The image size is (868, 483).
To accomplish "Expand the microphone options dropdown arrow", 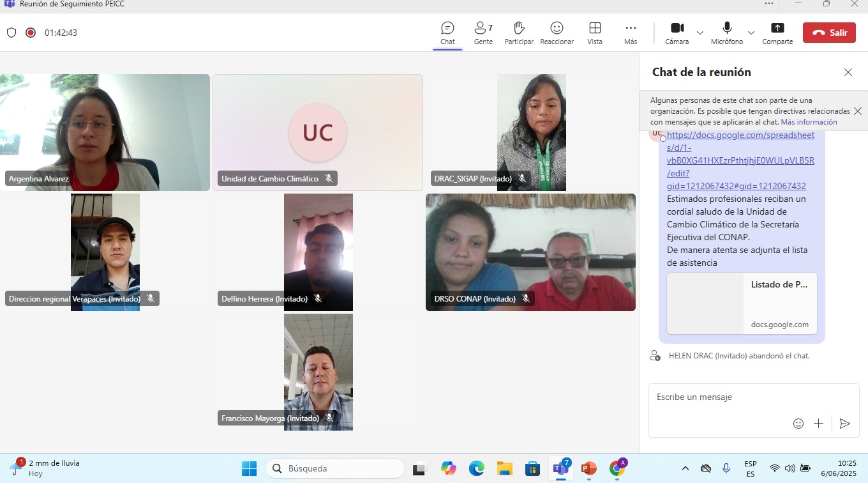I will coord(751,33).
